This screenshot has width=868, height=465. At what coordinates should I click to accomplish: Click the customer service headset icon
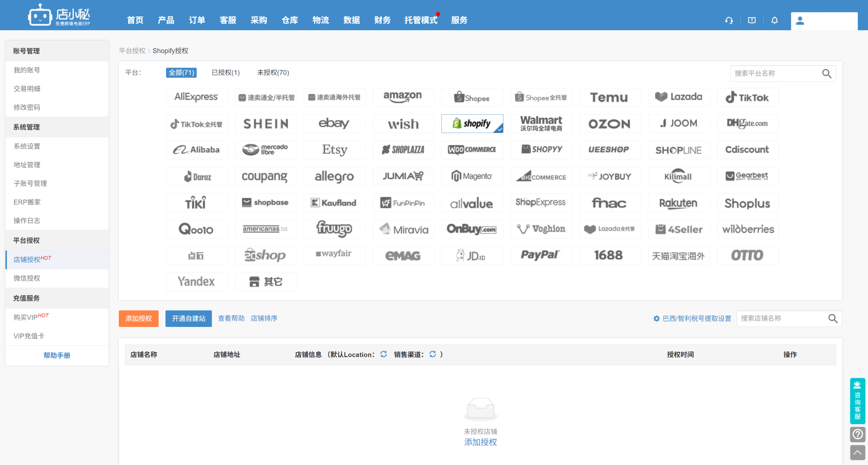729,21
